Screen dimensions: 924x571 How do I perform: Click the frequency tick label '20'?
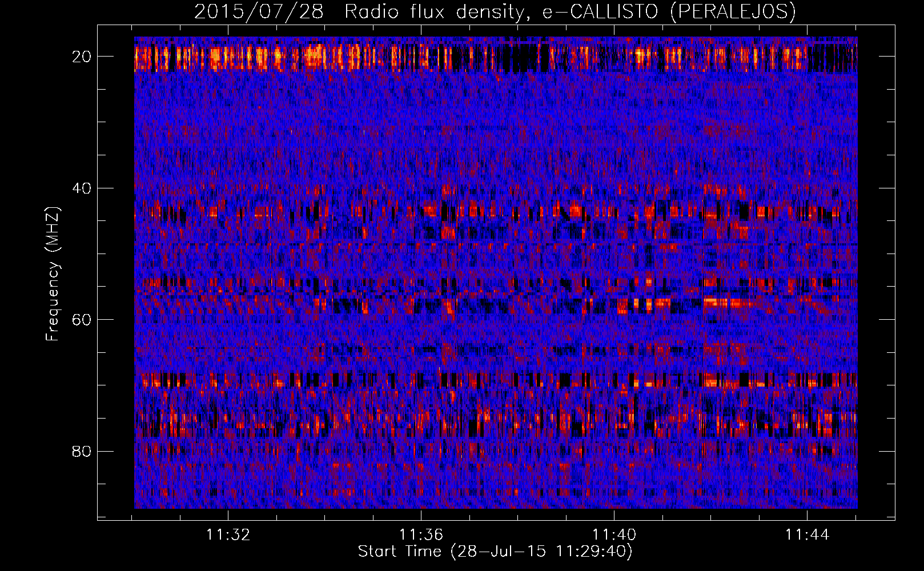[x=82, y=57]
